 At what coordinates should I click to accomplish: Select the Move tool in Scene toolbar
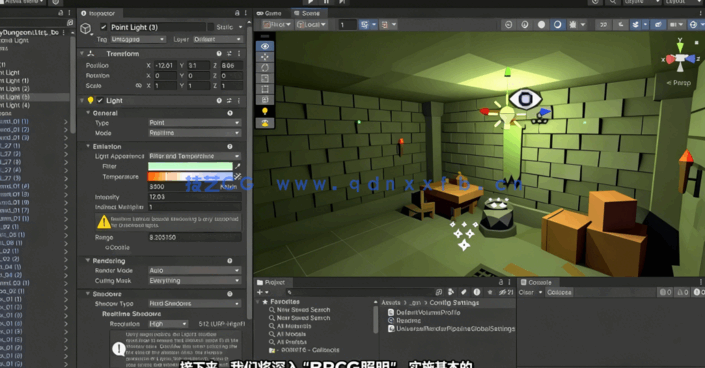coord(265,57)
